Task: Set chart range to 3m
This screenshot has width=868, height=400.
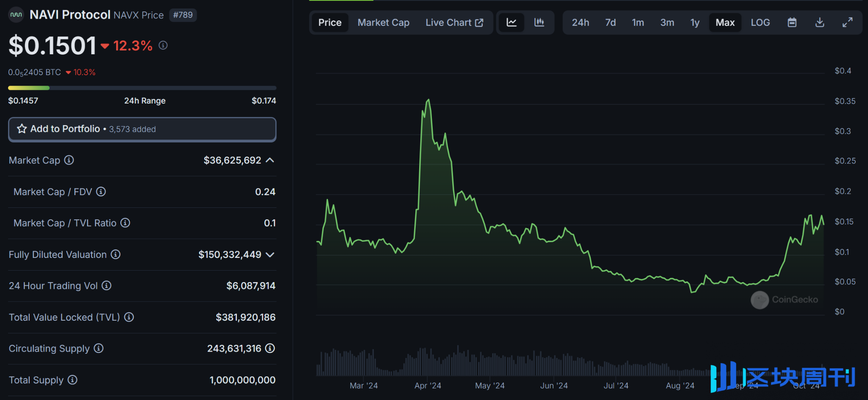Action: [667, 22]
